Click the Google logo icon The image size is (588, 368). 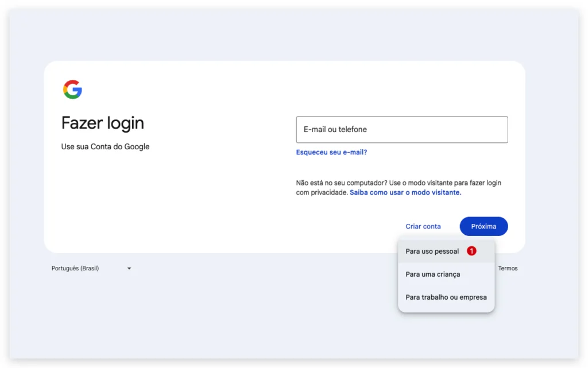(x=72, y=89)
